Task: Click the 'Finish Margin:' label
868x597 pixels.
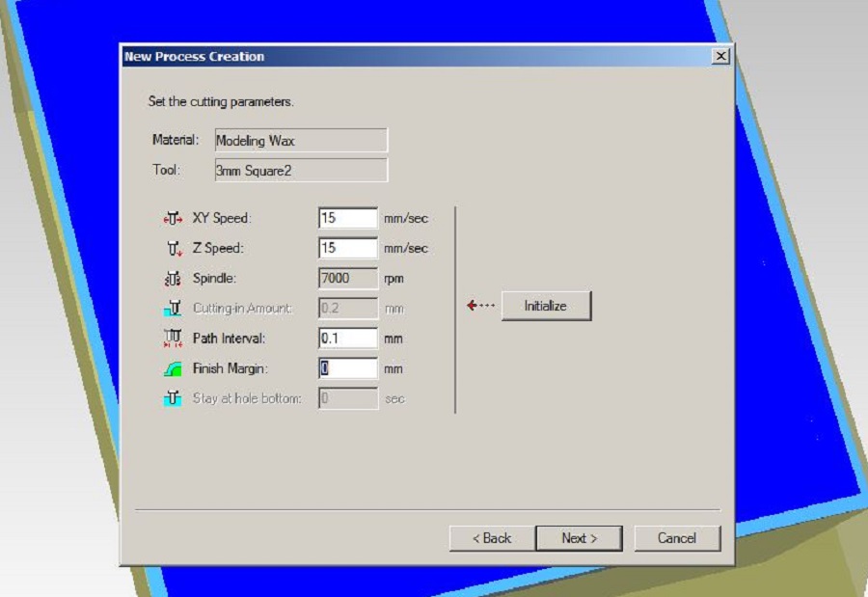Action: tap(231, 368)
